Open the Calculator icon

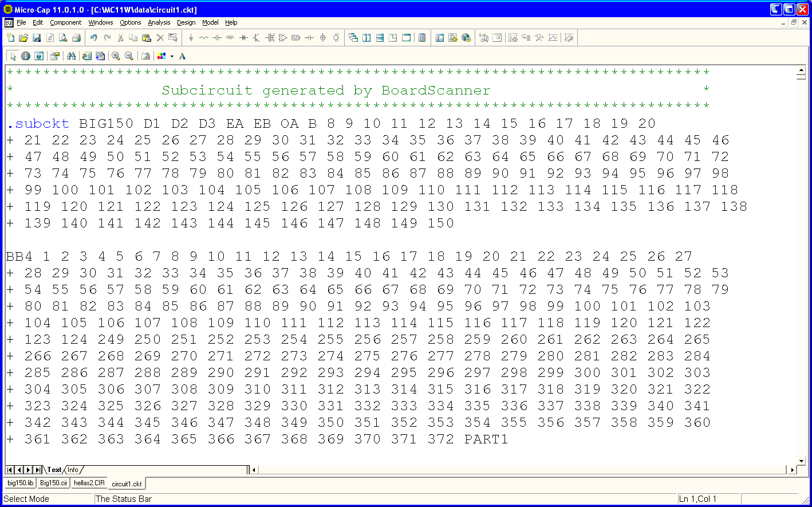click(x=422, y=38)
